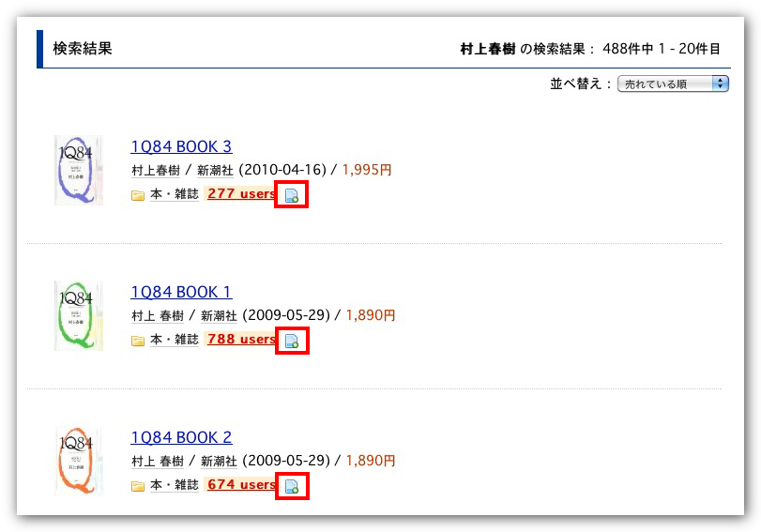Viewport: 761px width, 532px height.
Task: Click the add-bookmark icon next to 674 users
Action: 292,486
